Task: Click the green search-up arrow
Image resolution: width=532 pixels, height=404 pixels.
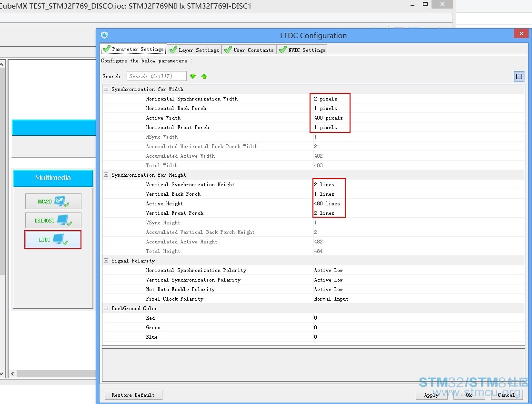Action: pos(204,76)
